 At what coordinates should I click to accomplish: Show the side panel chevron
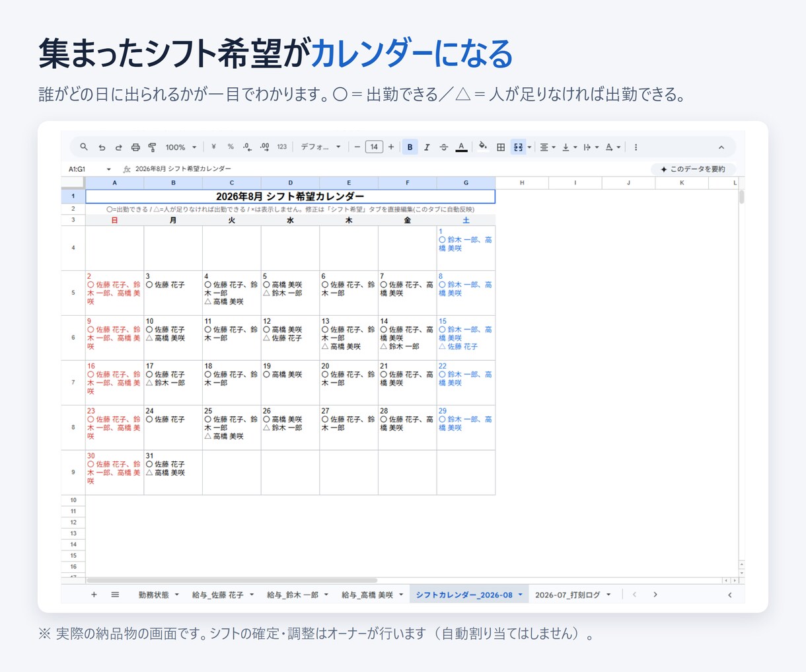point(730,595)
